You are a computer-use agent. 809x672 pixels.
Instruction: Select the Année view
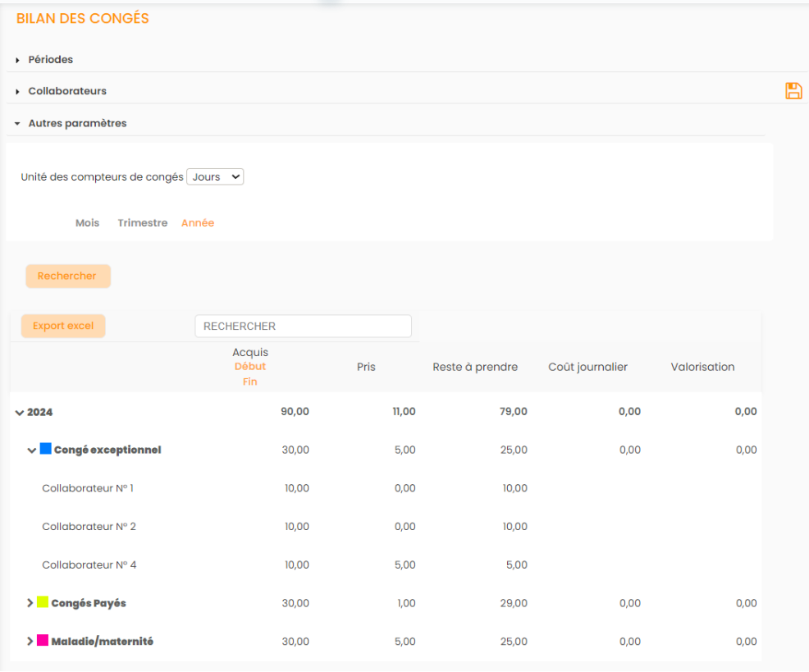pos(198,223)
